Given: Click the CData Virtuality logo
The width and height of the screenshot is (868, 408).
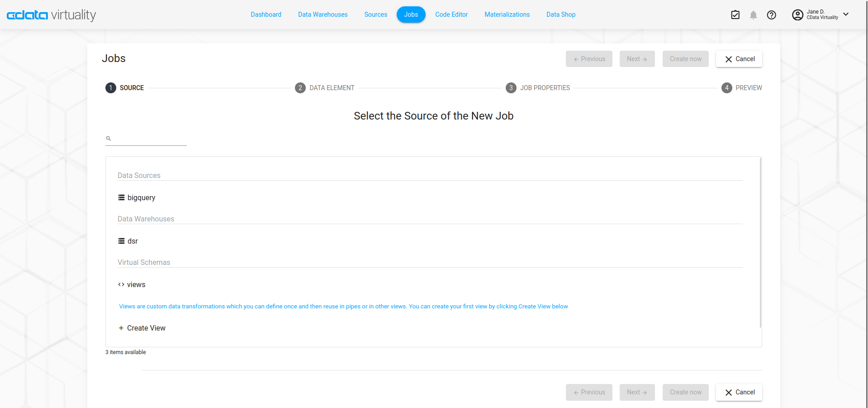Looking at the screenshot, I should [x=51, y=15].
